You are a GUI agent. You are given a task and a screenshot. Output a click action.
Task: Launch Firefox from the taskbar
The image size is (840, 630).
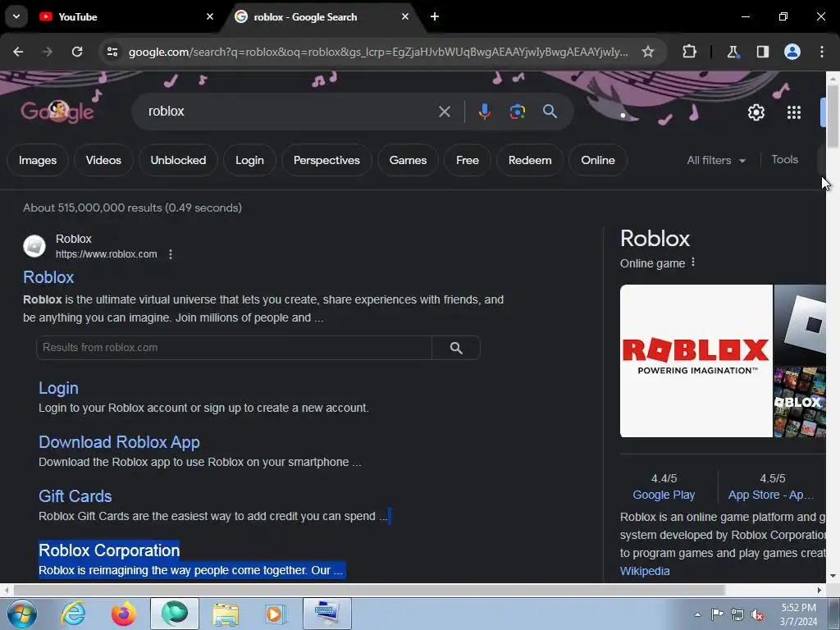[124, 614]
